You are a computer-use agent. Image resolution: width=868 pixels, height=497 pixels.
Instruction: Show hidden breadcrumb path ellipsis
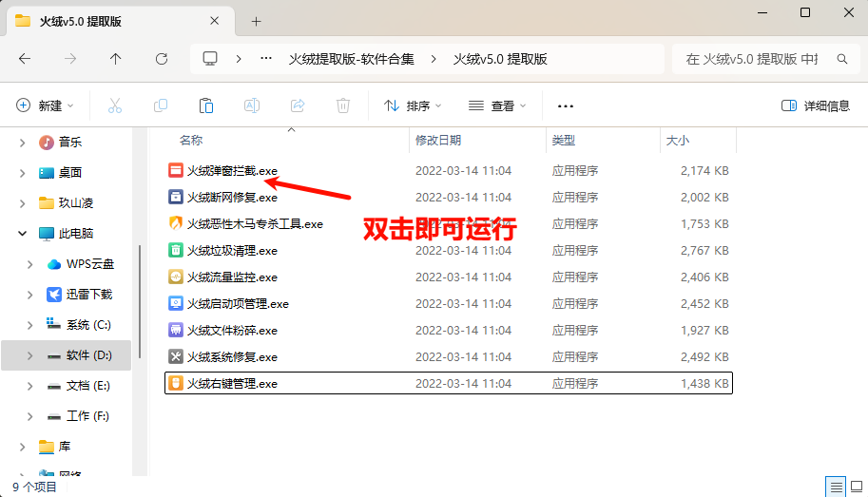coord(266,59)
